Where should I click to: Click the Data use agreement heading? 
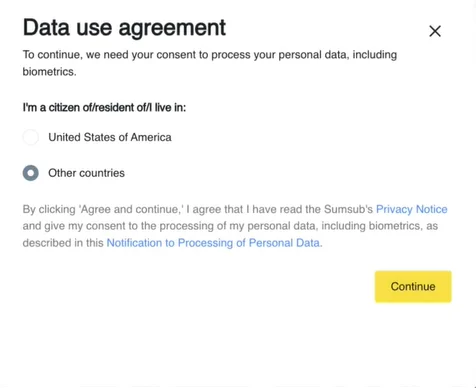point(124,27)
